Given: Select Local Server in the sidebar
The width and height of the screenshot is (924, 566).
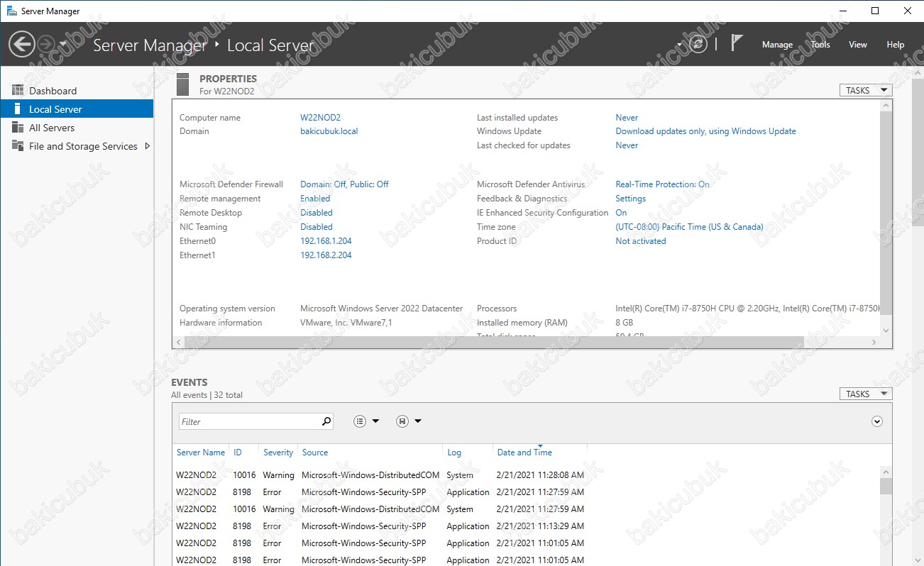Looking at the screenshot, I should [x=77, y=109].
